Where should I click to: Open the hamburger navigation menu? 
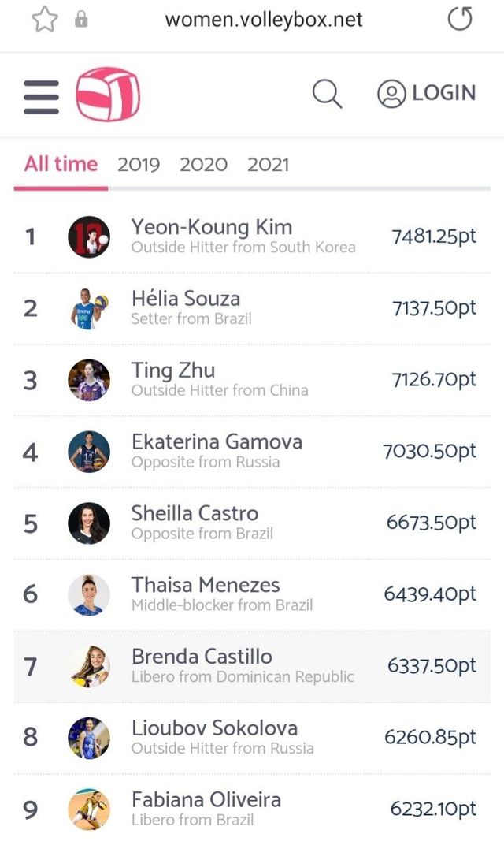click(x=41, y=96)
